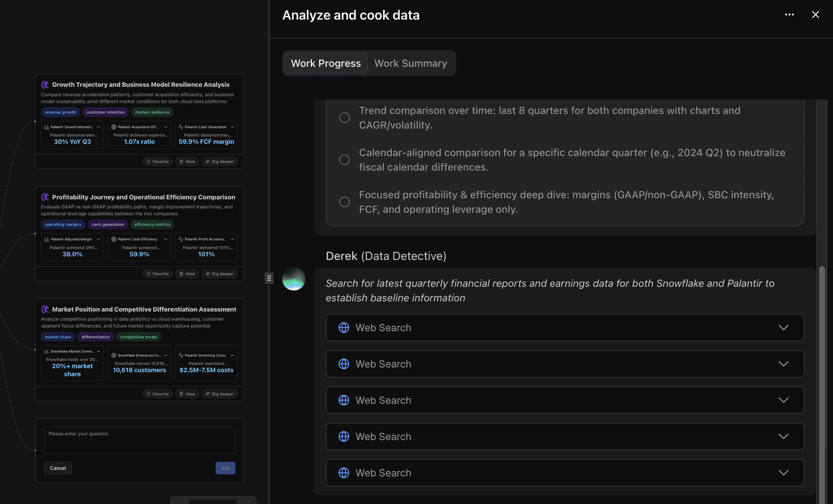Select the Trend comparison over time option

coord(344,118)
